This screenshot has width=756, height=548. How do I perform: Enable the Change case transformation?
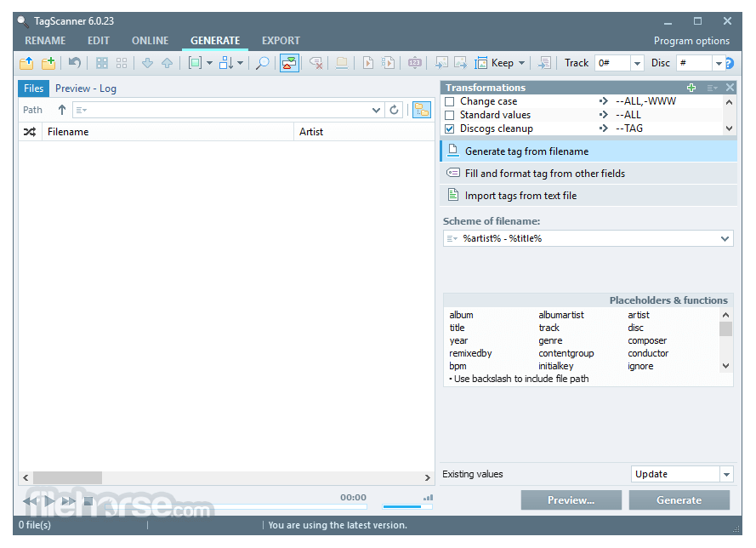450,102
